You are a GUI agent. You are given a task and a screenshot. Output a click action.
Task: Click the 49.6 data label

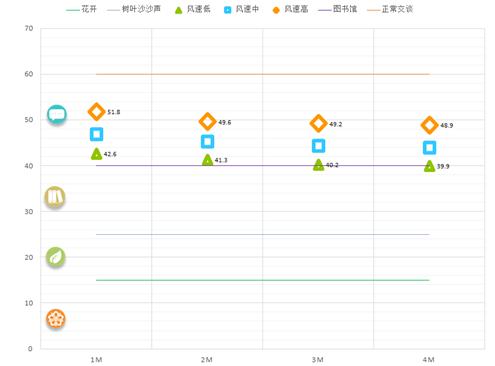point(225,122)
